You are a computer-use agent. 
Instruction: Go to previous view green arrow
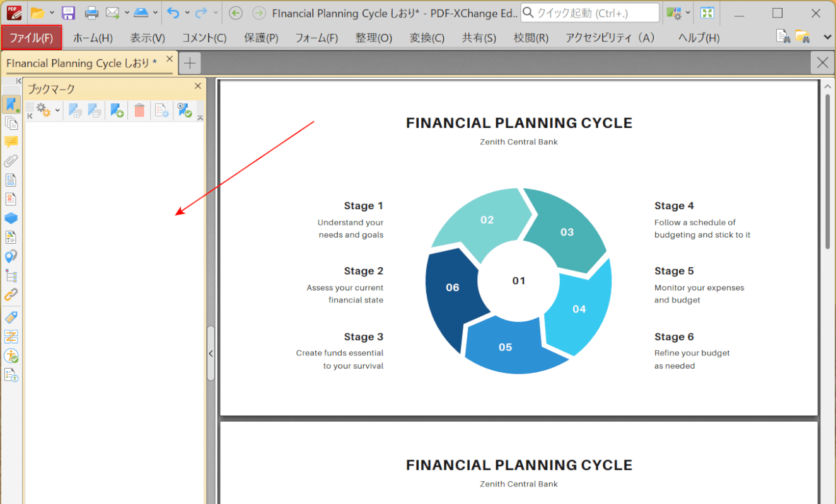236,13
